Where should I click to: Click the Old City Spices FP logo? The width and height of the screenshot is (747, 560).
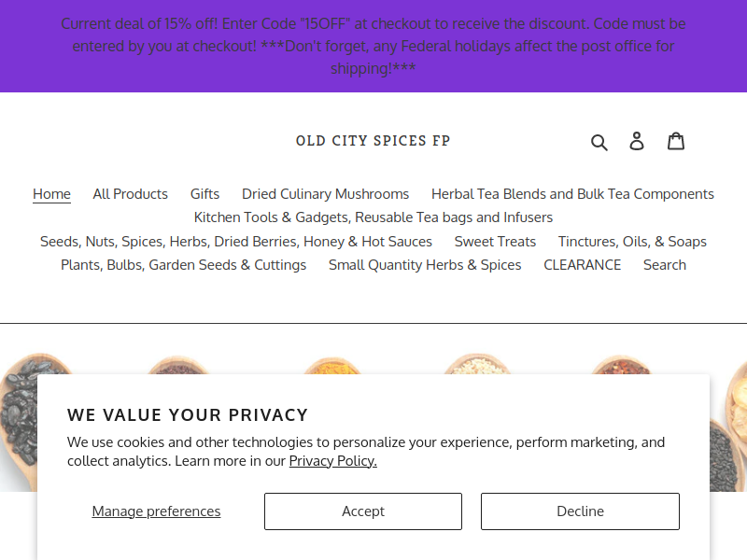click(x=373, y=141)
